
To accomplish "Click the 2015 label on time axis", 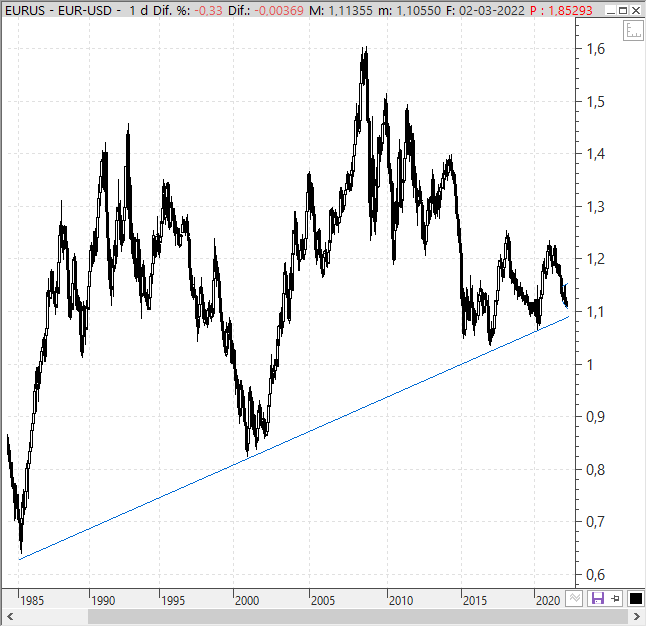I will tap(475, 601).
